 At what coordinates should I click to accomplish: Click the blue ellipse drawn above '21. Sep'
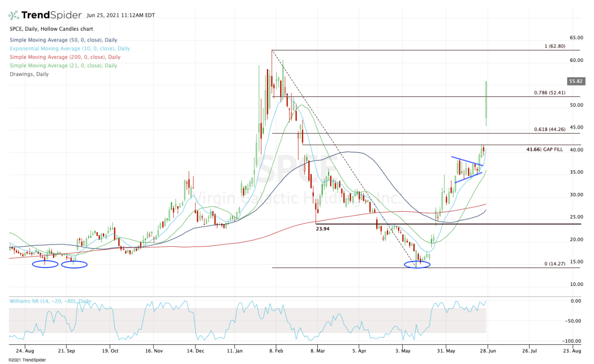coord(74,264)
